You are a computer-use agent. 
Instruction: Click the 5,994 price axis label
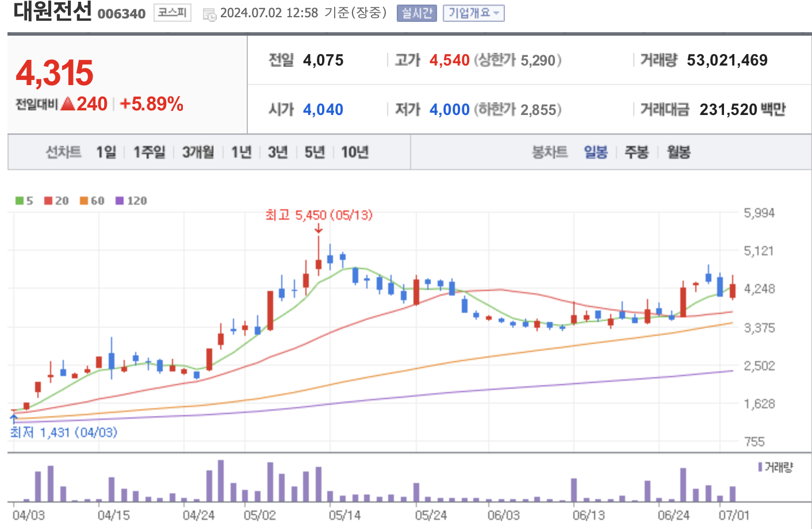[759, 213]
